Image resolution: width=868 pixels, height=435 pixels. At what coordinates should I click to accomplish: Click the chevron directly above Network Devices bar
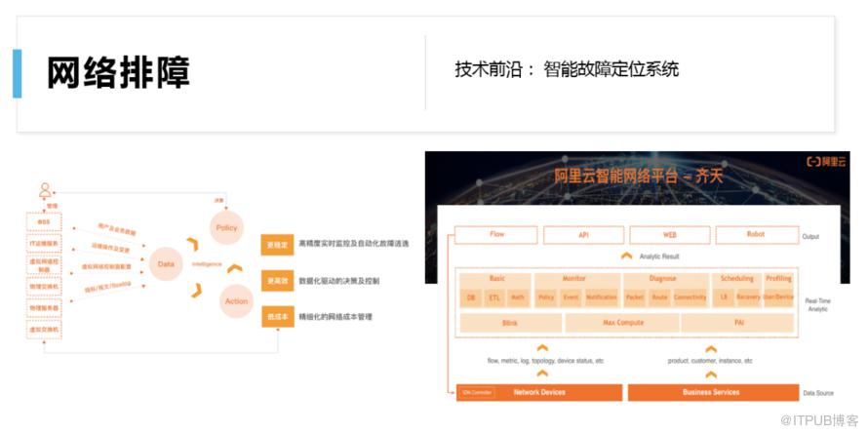click(542, 374)
